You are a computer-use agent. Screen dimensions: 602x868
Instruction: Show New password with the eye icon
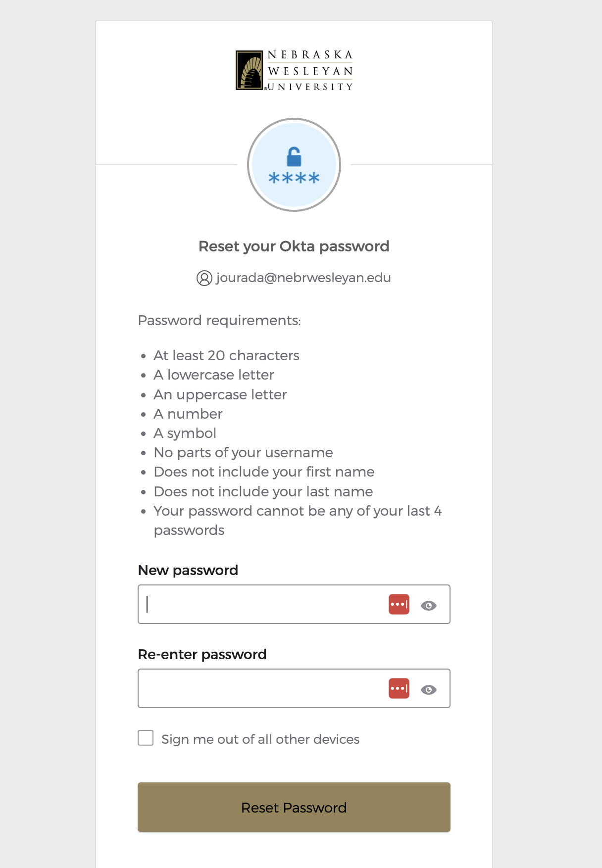(x=429, y=605)
